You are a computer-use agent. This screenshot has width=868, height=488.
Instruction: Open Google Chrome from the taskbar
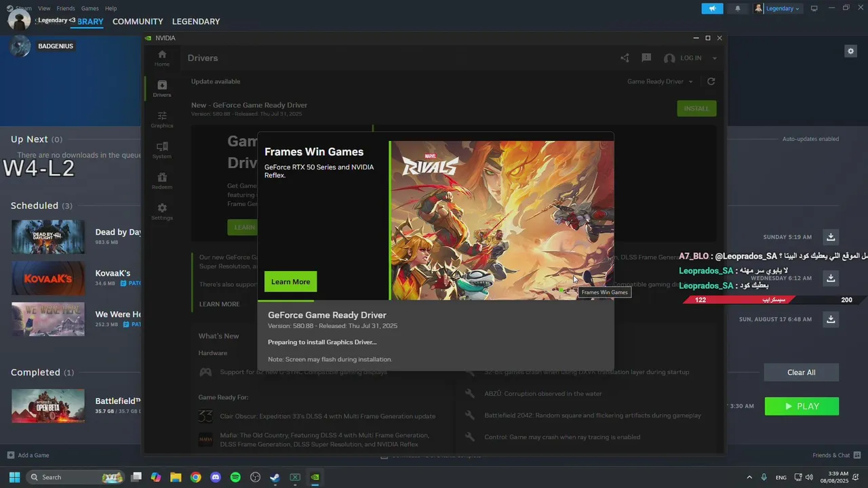[x=196, y=477]
